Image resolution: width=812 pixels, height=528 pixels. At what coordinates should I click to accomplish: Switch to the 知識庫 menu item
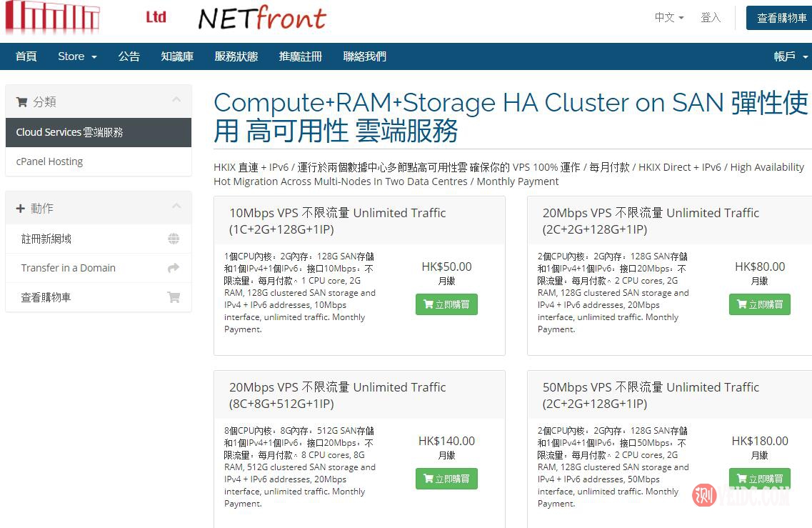click(177, 56)
